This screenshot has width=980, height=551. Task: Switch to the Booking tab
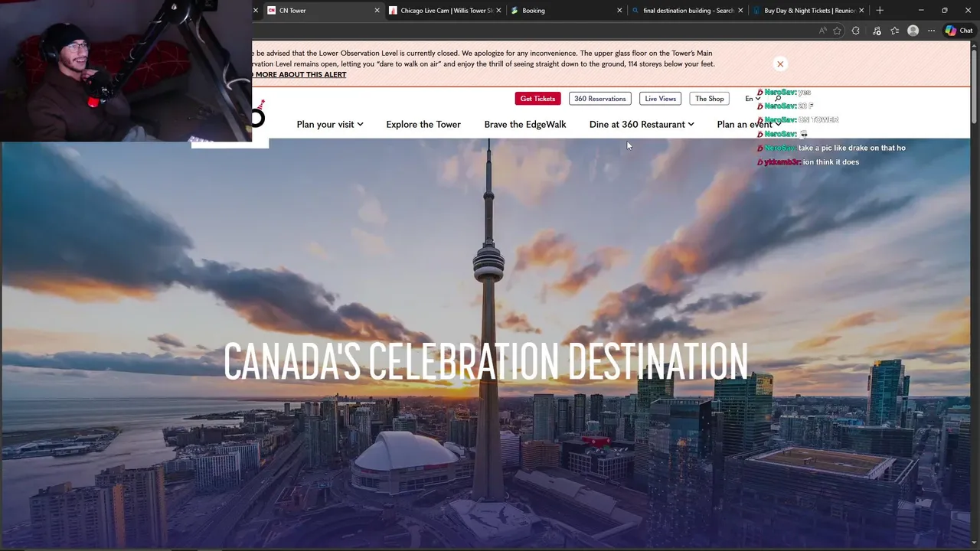[566, 11]
